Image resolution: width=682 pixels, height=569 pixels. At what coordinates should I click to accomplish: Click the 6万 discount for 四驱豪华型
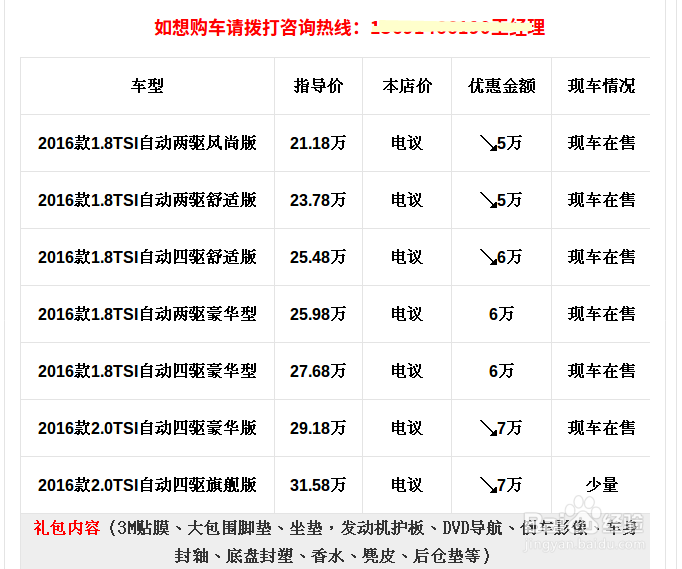[501, 371]
